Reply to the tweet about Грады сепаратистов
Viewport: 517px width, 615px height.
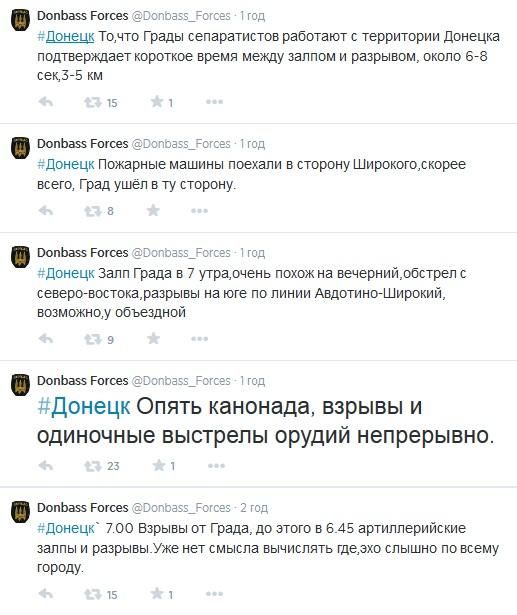[46, 102]
